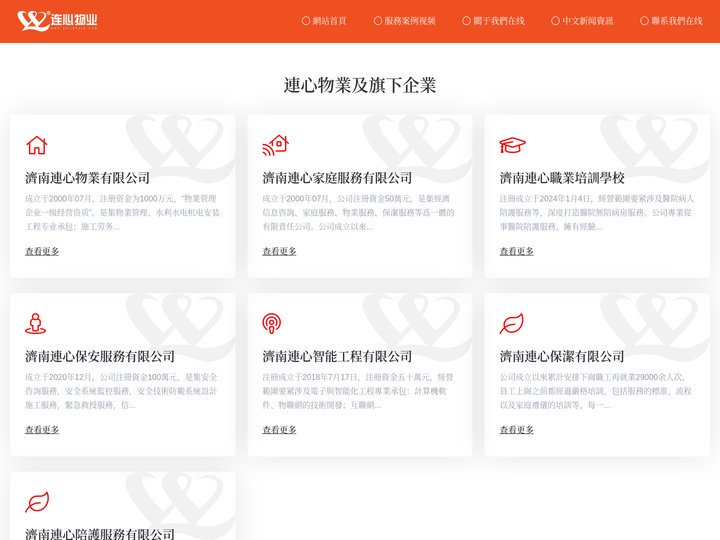
Task: Click the person icon for 保安服務有限公司
Action: pyautogui.click(x=35, y=323)
